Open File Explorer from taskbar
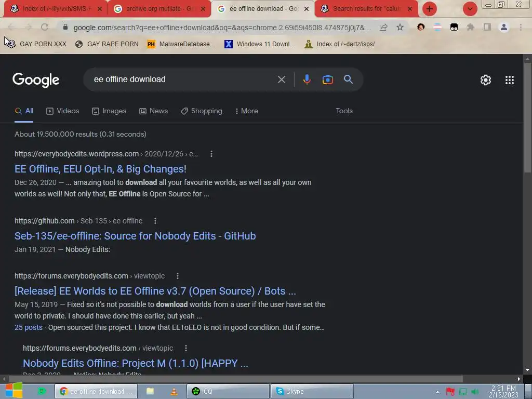The width and height of the screenshot is (532, 399). point(150,391)
